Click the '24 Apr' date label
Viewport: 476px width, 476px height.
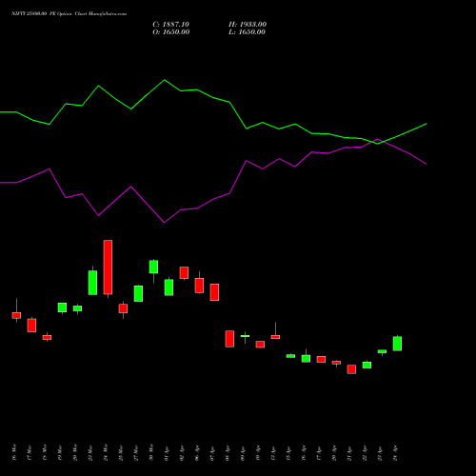click(x=395, y=453)
